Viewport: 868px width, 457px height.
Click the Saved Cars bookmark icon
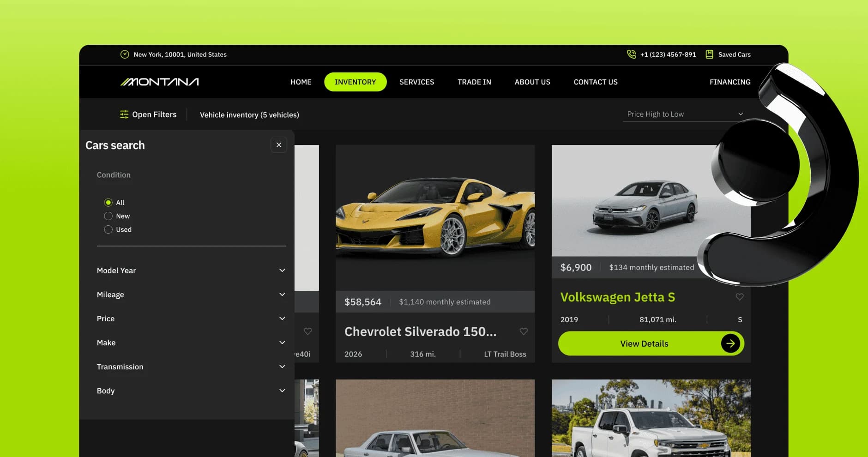coord(709,54)
